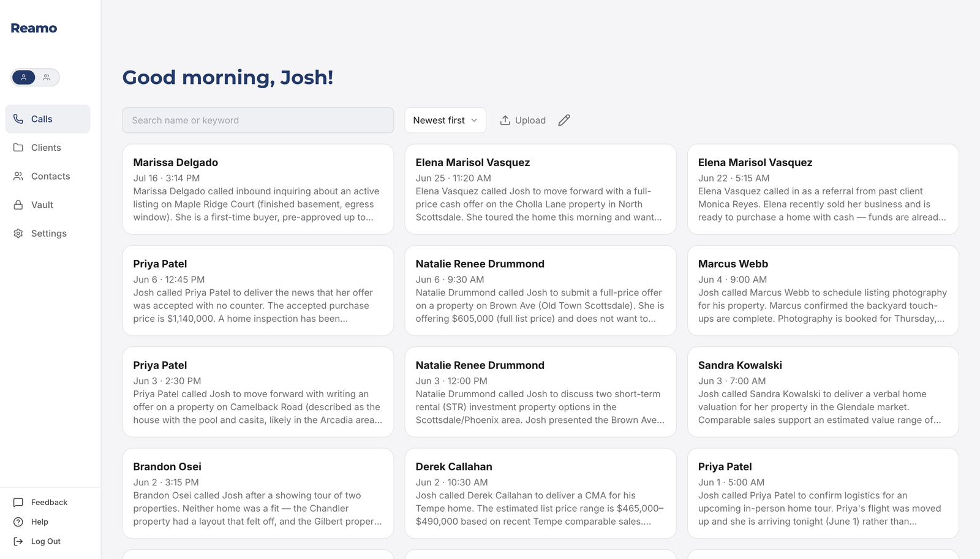980x559 pixels.
Task: Open Elena Marisol Vasquez Jun 22 call
Action: point(823,189)
